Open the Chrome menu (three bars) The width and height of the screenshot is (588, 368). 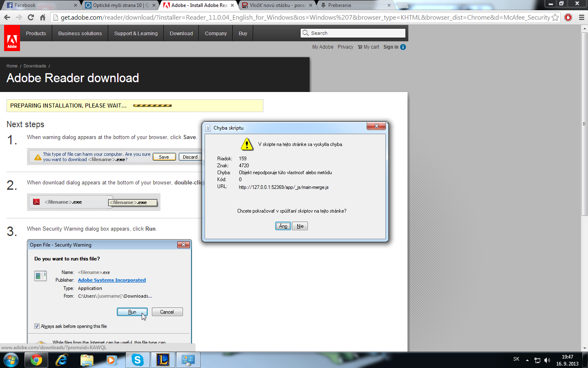point(581,17)
